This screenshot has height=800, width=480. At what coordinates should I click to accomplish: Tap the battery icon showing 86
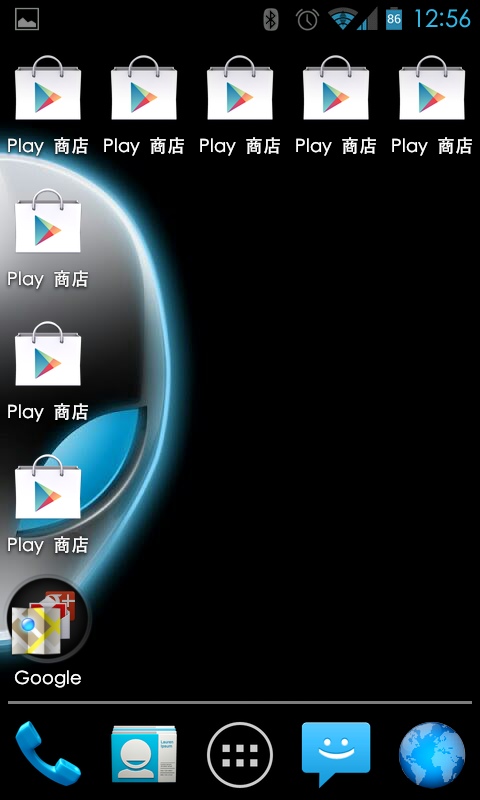coord(393,19)
